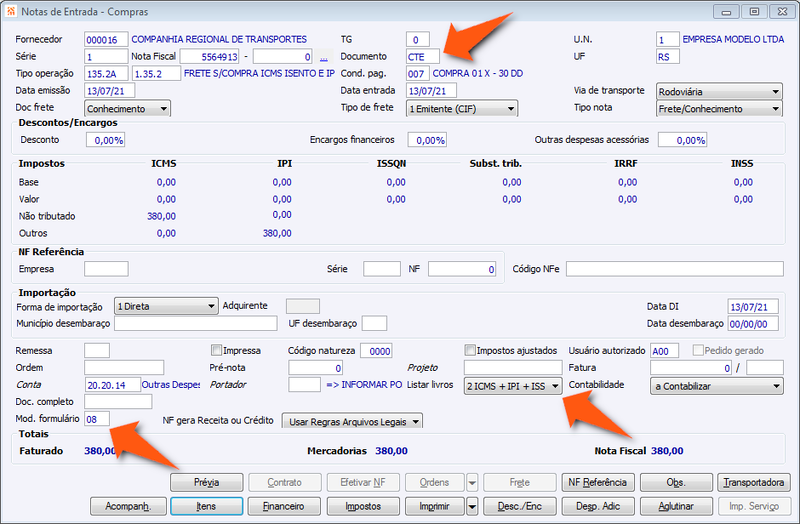Click the Conta field 20.20.14

click(112, 385)
